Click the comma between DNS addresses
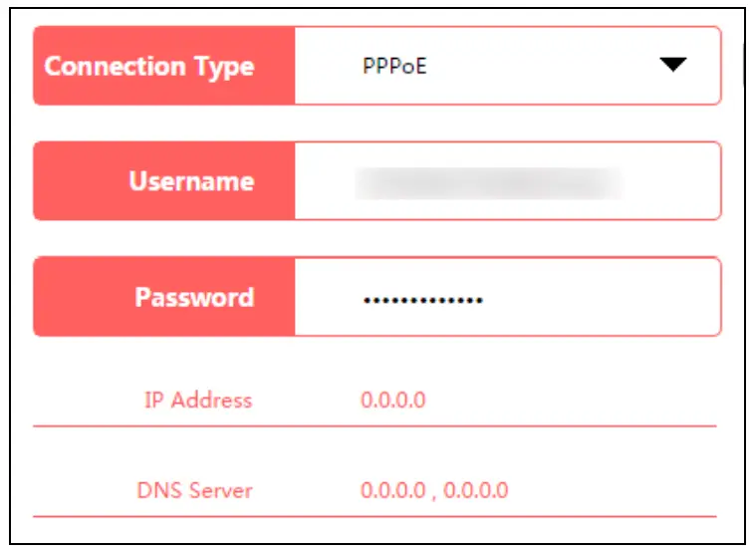 click(435, 494)
